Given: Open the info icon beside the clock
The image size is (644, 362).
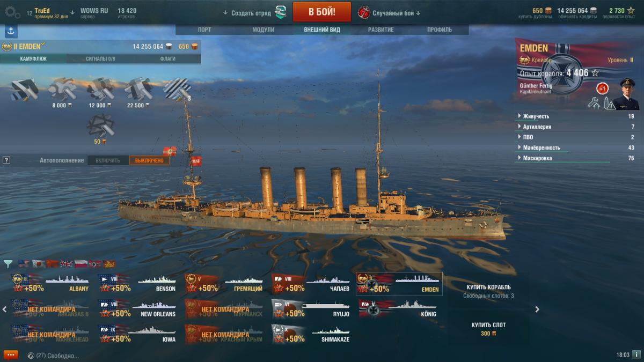Looking at the screenshot, I should [636, 354].
